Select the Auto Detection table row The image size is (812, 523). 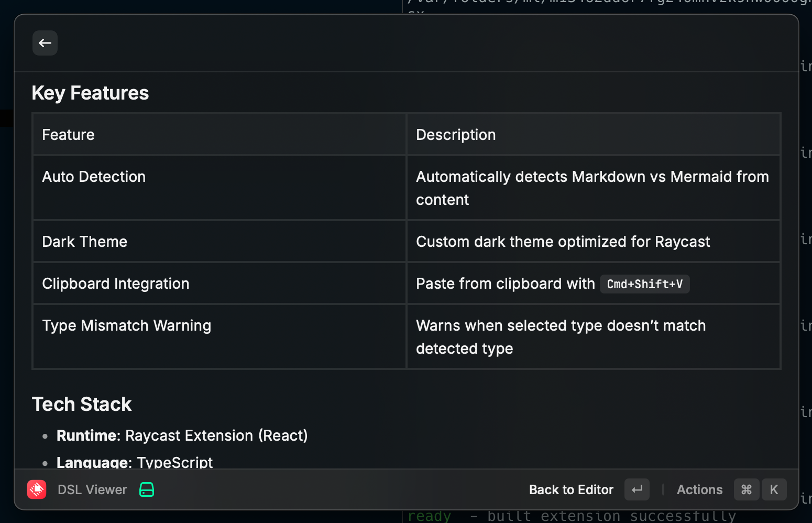coord(94,177)
